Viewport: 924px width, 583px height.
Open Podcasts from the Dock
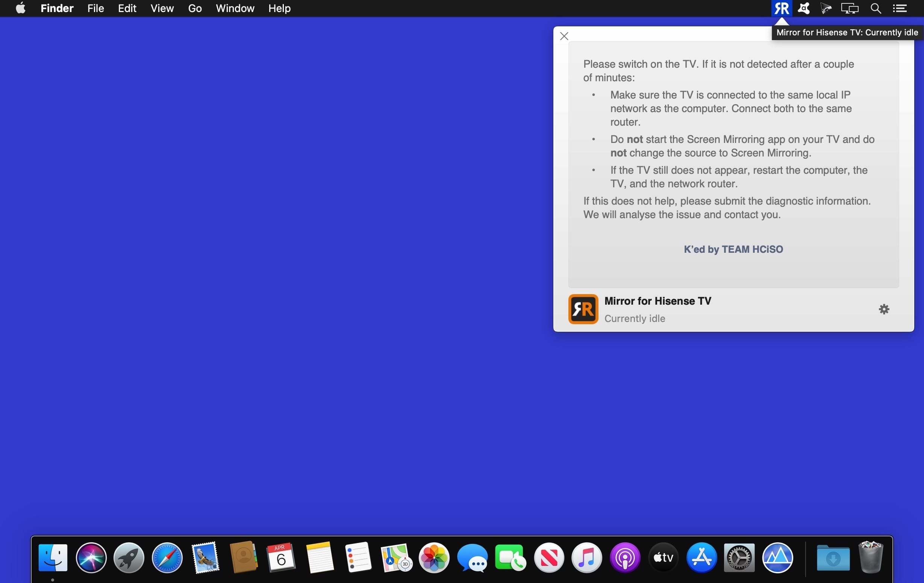tap(625, 558)
